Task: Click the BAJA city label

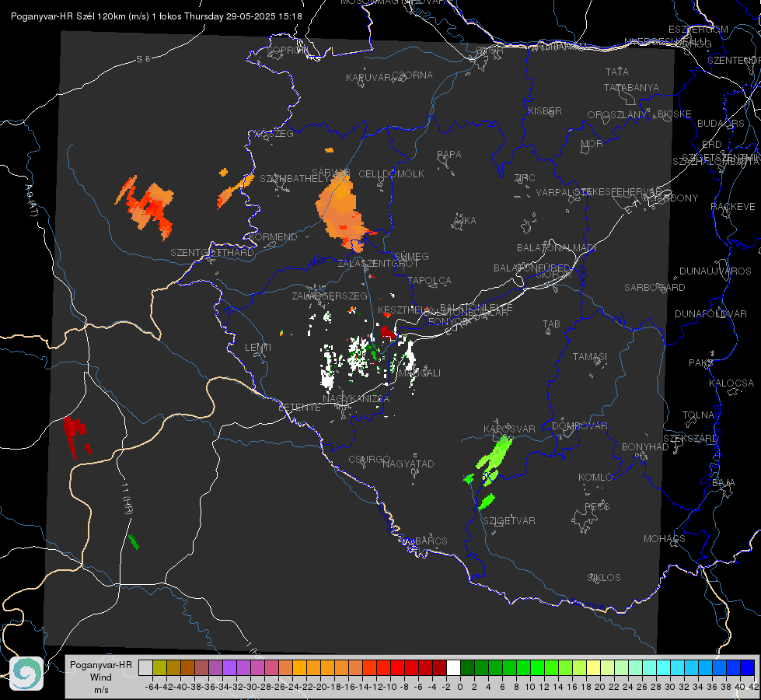Action: [724, 483]
